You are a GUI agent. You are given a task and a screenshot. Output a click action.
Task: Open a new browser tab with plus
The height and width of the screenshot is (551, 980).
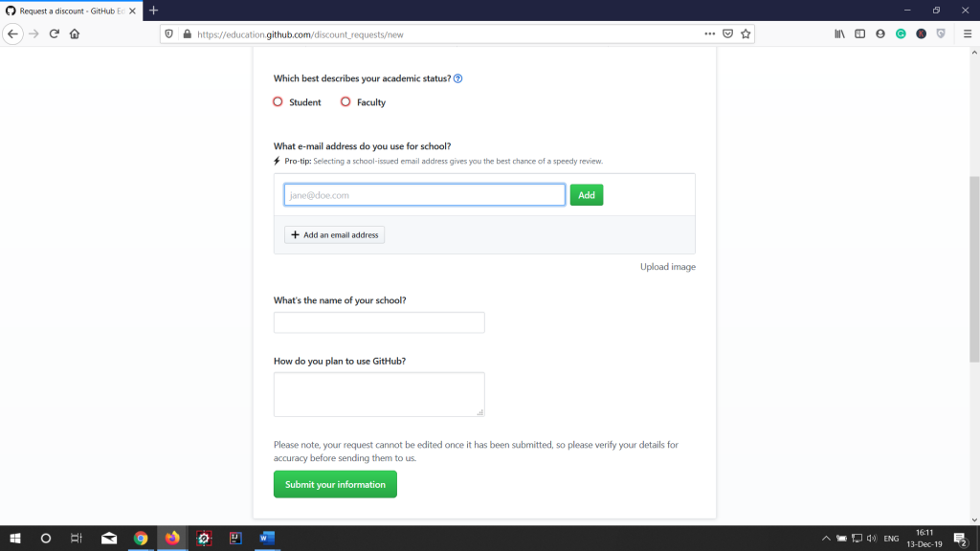pos(153,10)
